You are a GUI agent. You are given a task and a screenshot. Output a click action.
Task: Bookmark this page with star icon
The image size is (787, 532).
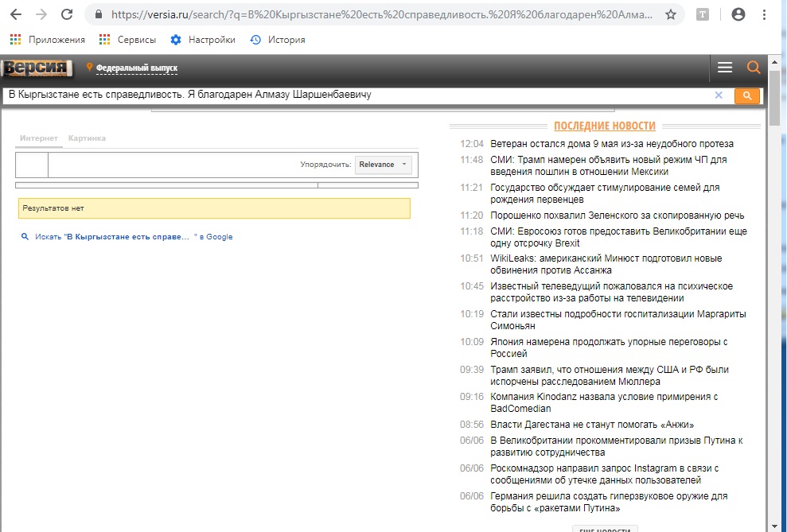(x=671, y=14)
